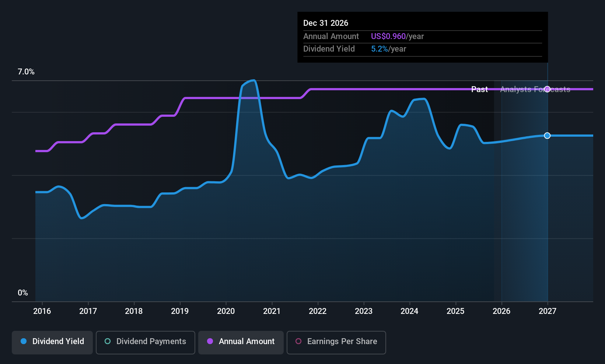Select the white marker on the blue forecast line
Viewport: 605px width, 364px height.
point(547,136)
